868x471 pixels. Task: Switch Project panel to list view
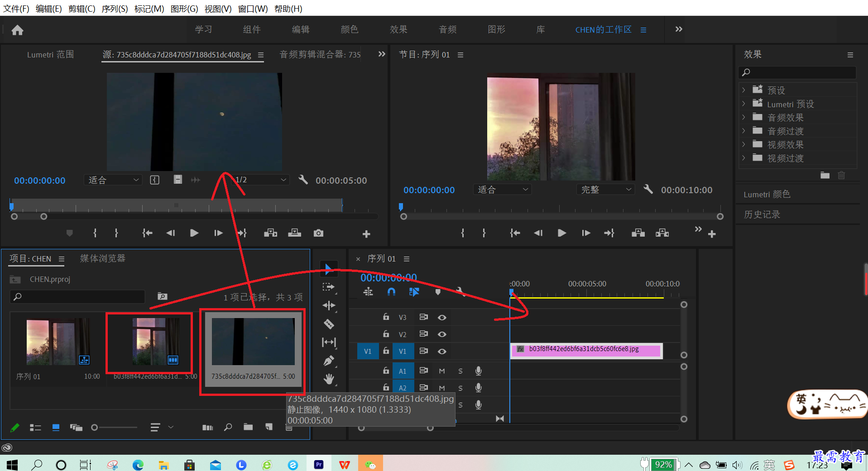pos(35,427)
